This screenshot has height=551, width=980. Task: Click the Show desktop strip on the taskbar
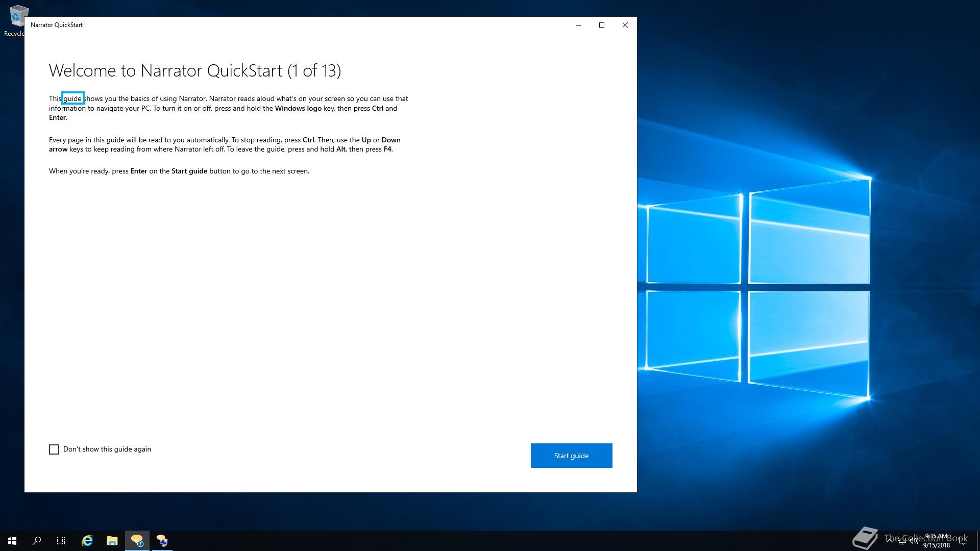[x=978, y=541]
